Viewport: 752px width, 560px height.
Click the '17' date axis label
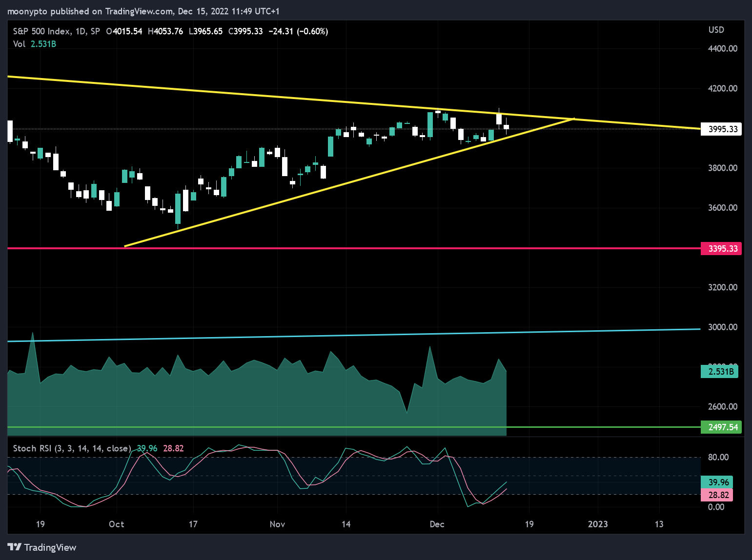tap(193, 524)
